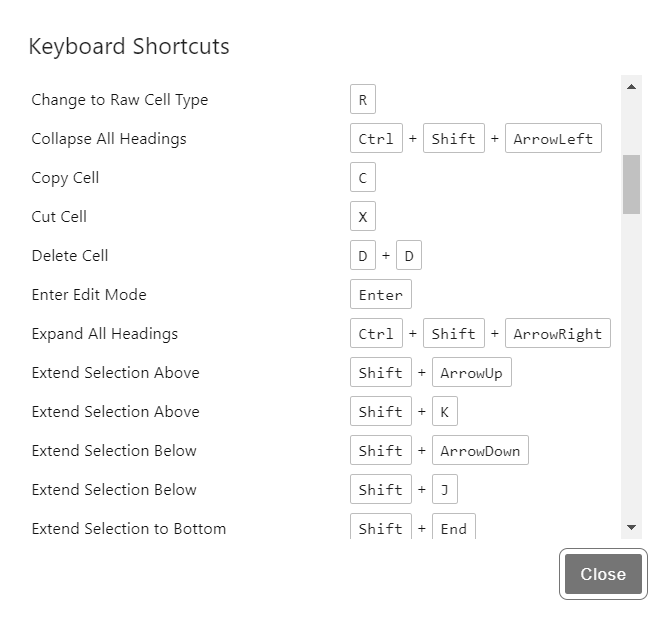
Task: Click the Collapse All Headings label
Action: pyautogui.click(x=109, y=139)
